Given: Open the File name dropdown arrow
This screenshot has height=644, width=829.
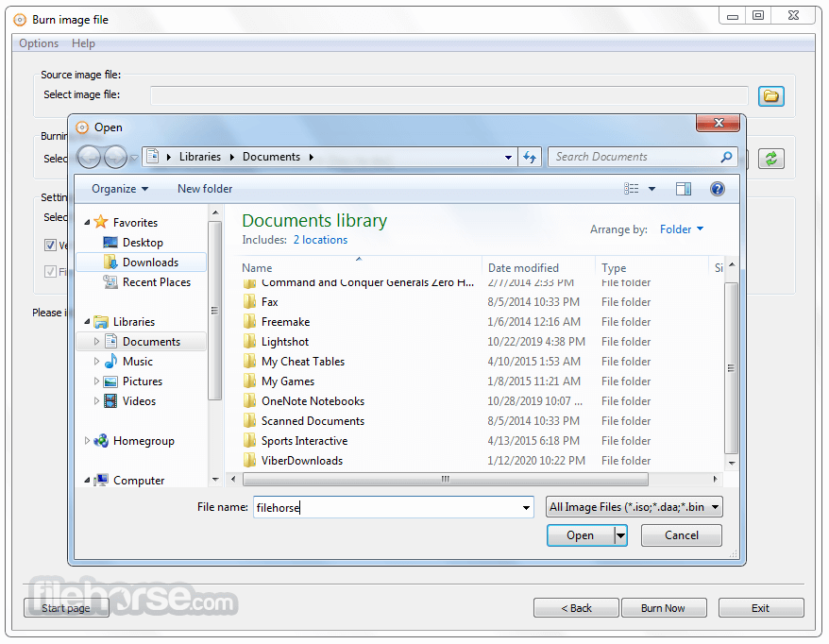Looking at the screenshot, I should (x=526, y=508).
